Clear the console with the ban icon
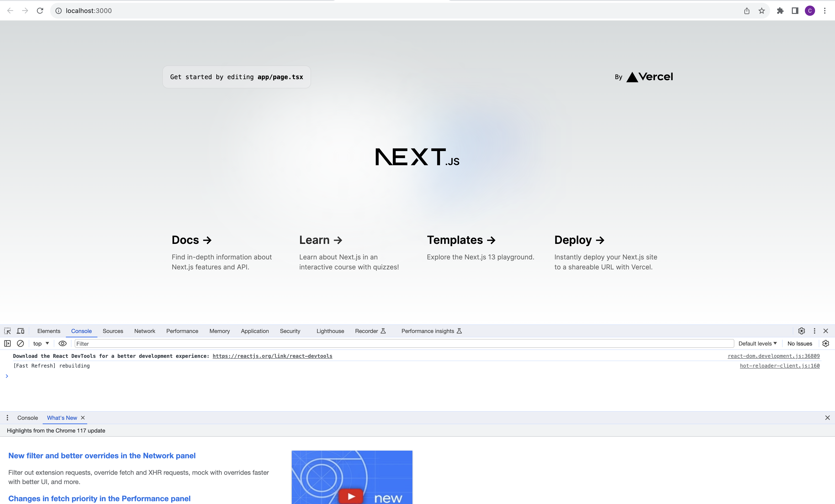 click(x=20, y=343)
